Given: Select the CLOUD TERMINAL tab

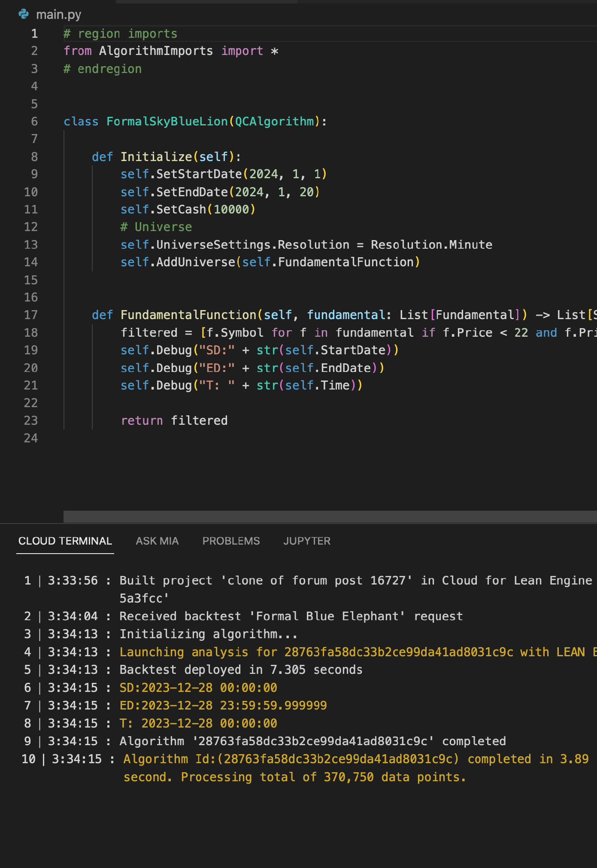Looking at the screenshot, I should coord(65,541).
